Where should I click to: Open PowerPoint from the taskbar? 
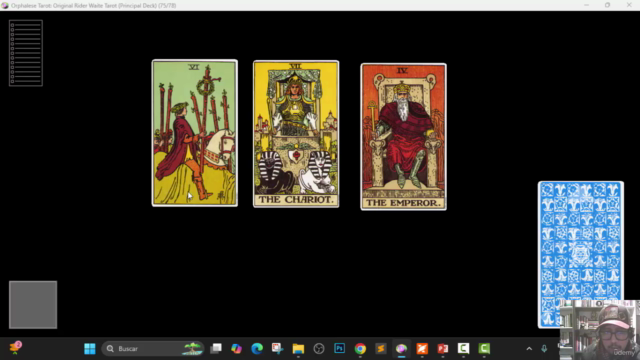(x=442, y=349)
